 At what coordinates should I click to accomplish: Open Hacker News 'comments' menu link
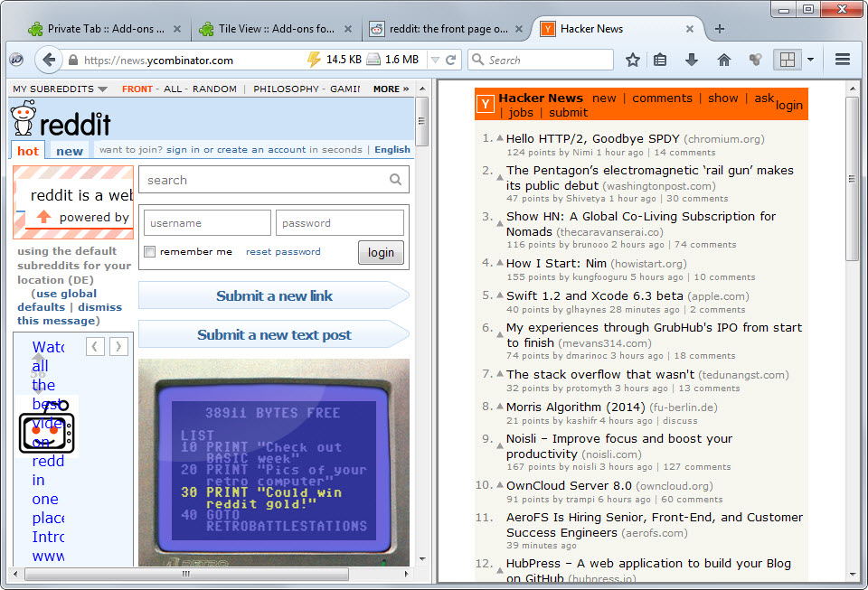pyautogui.click(x=662, y=98)
